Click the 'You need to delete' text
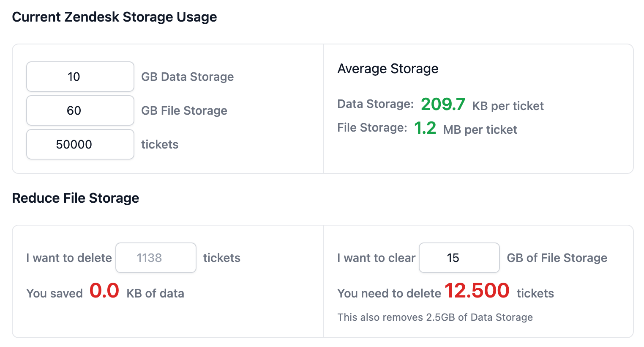Viewport: 644px width, 347px height. coord(389,293)
